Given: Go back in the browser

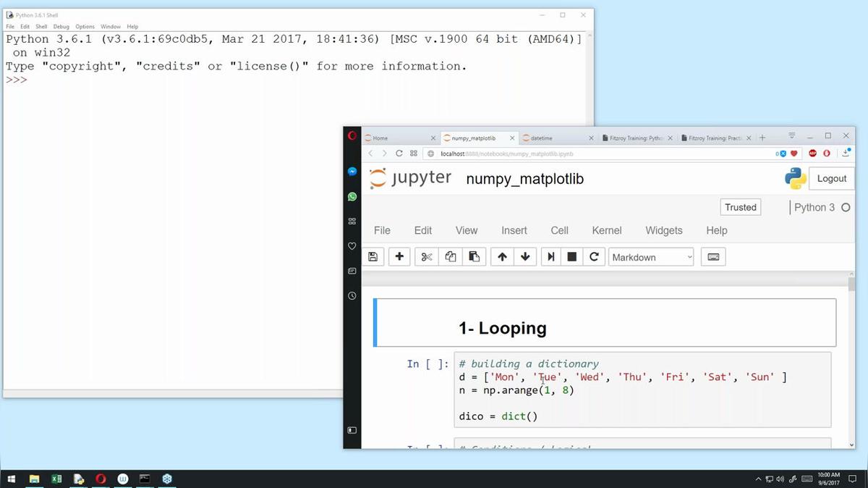Looking at the screenshot, I should click(x=370, y=153).
